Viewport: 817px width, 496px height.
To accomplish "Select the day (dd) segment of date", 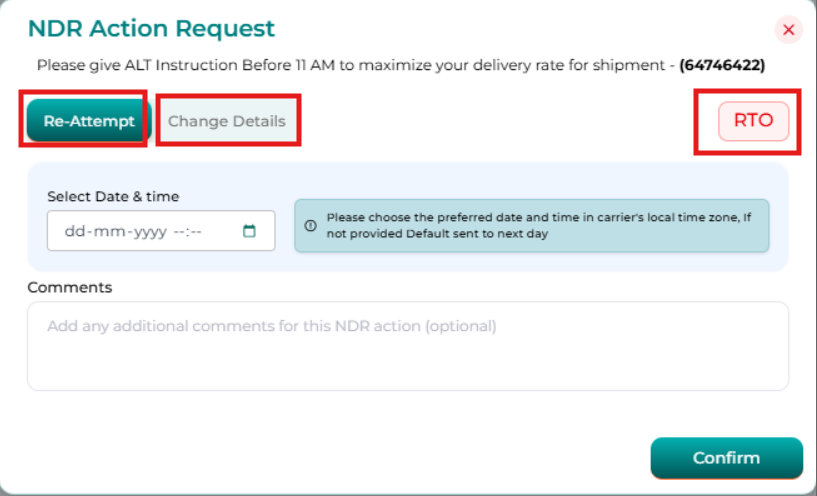I will coord(73,231).
